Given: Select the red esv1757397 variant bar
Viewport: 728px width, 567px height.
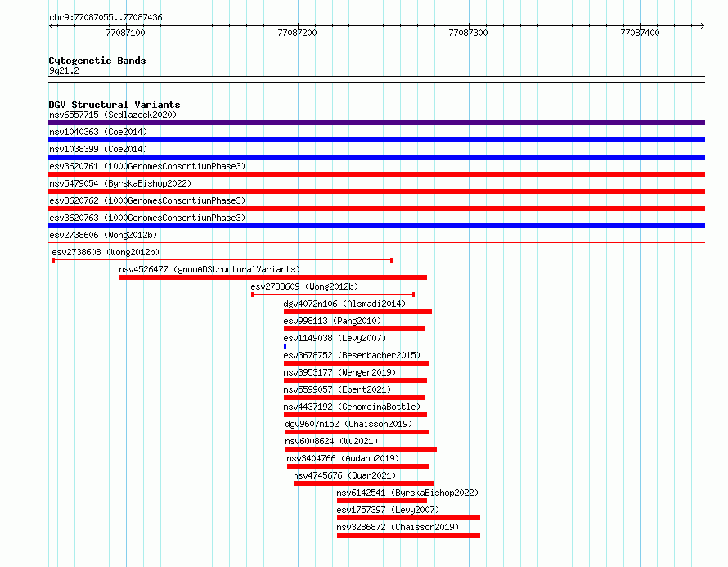Looking at the screenshot, I should point(408,518).
